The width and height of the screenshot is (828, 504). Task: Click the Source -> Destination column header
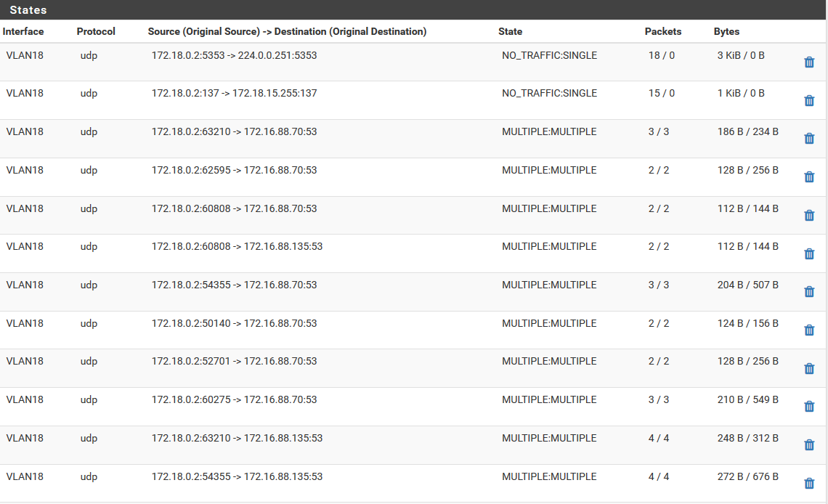pyautogui.click(x=287, y=32)
